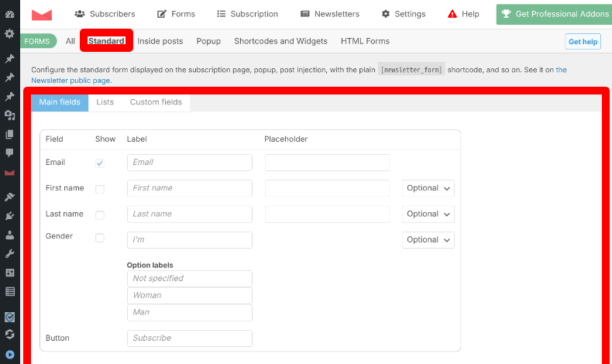Open the Pages icon in the sidebar
The image size is (612, 364).
[x=10, y=134]
